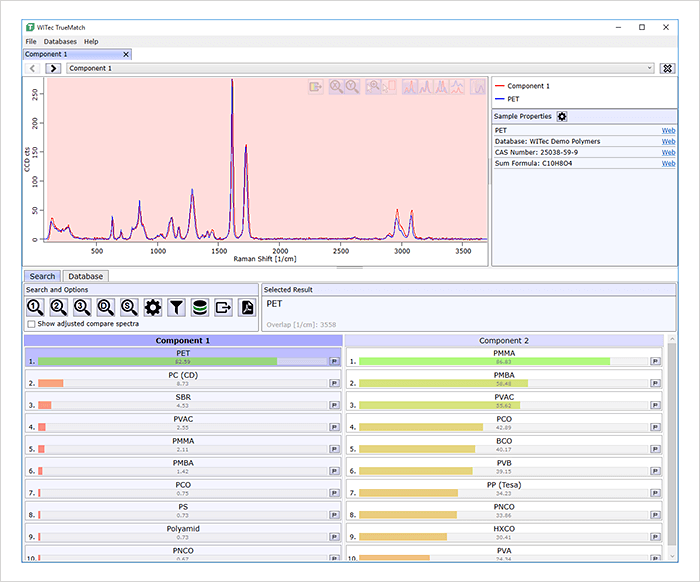Viewport: 700px width, 582px height.
Task: Open Web link for Database WITec Demo Polymers
Action: [x=668, y=141]
